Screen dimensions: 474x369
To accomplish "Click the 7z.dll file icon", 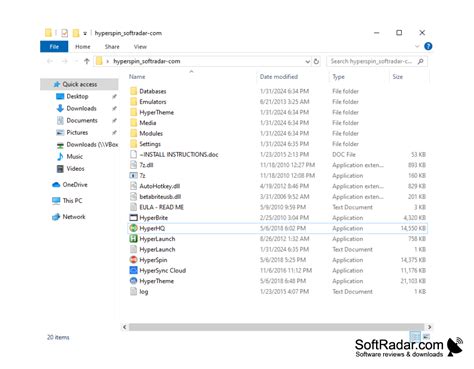I will tap(133, 165).
